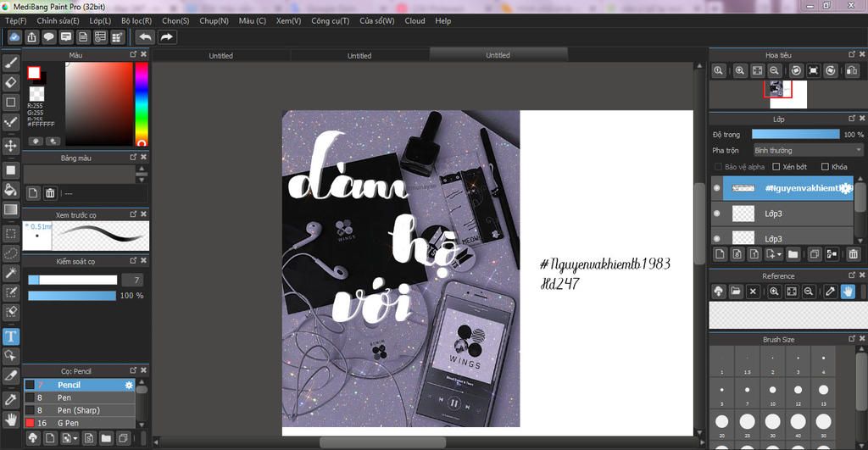Select the Move tool

10,146
